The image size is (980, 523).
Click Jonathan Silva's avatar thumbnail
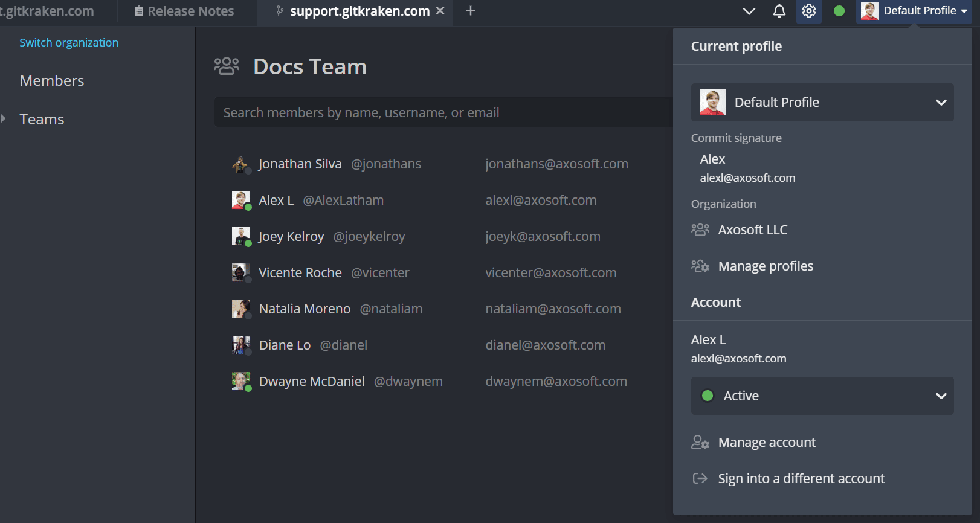coord(240,164)
